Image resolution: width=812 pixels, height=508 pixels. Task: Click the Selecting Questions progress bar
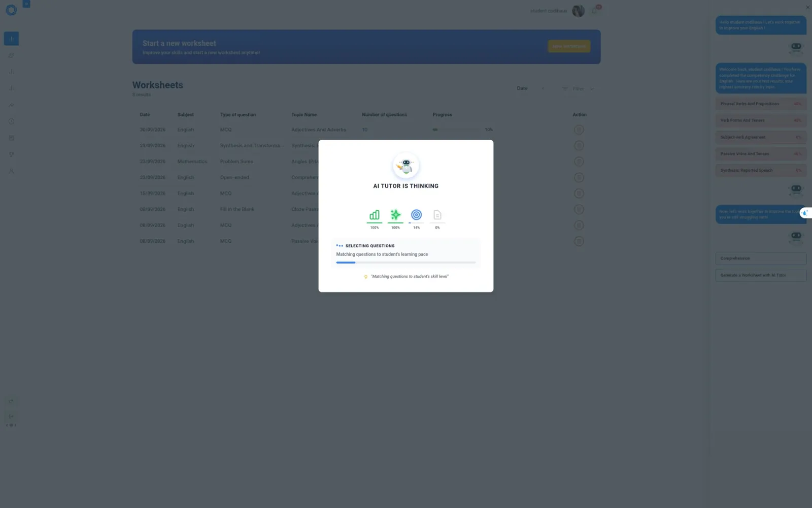tap(406, 263)
